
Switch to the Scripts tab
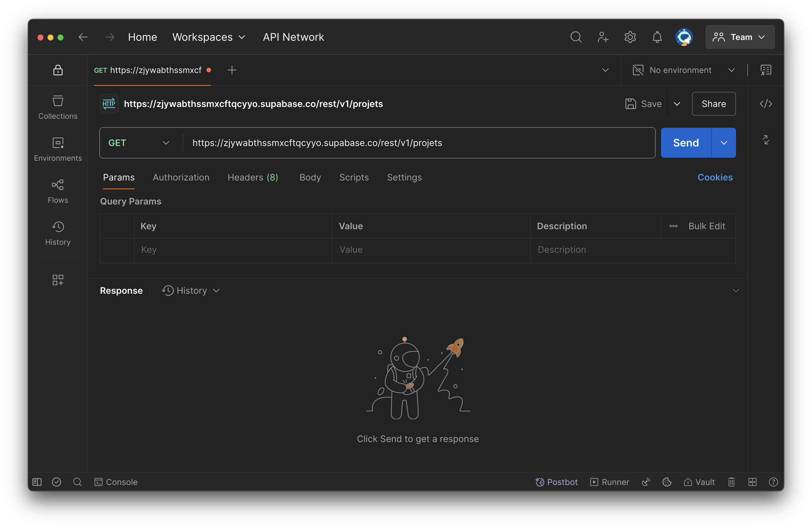tap(354, 177)
